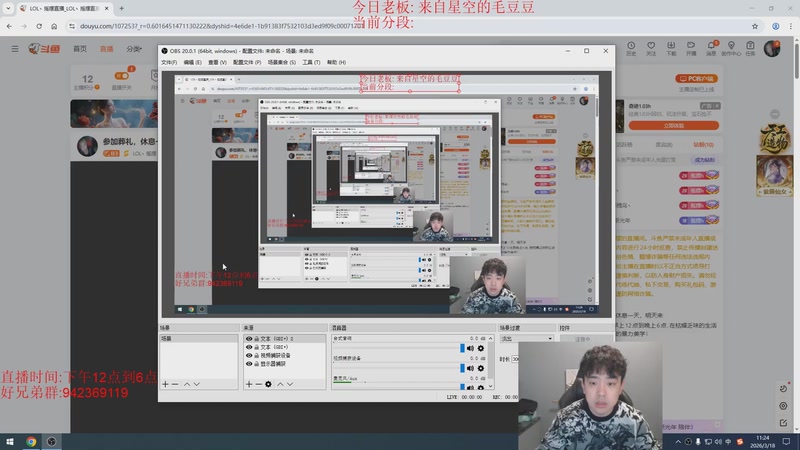Open OBS from the Windows taskbar
This screenshot has width=800, height=450.
pyautogui.click(x=52, y=441)
